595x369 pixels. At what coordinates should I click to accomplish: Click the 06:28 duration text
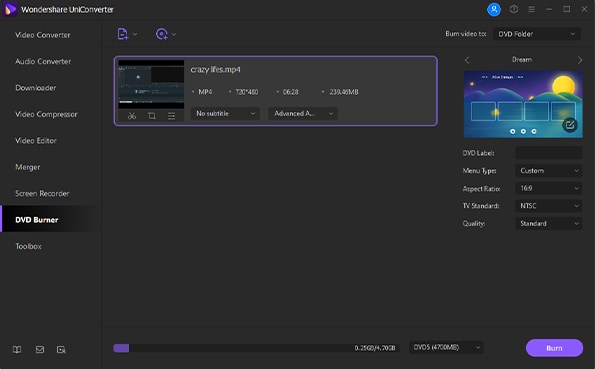tap(291, 92)
